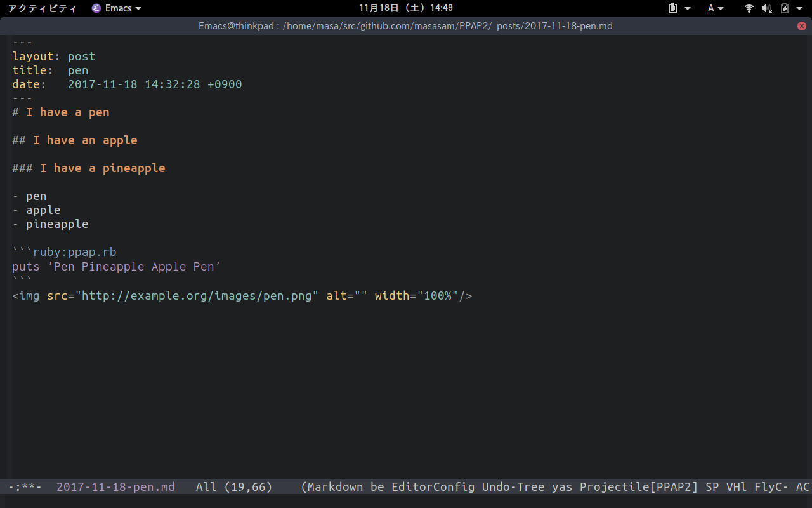Image resolution: width=812 pixels, height=508 pixels.
Task: Click heading '### I have a pineapple'
Action: point(89,168)
